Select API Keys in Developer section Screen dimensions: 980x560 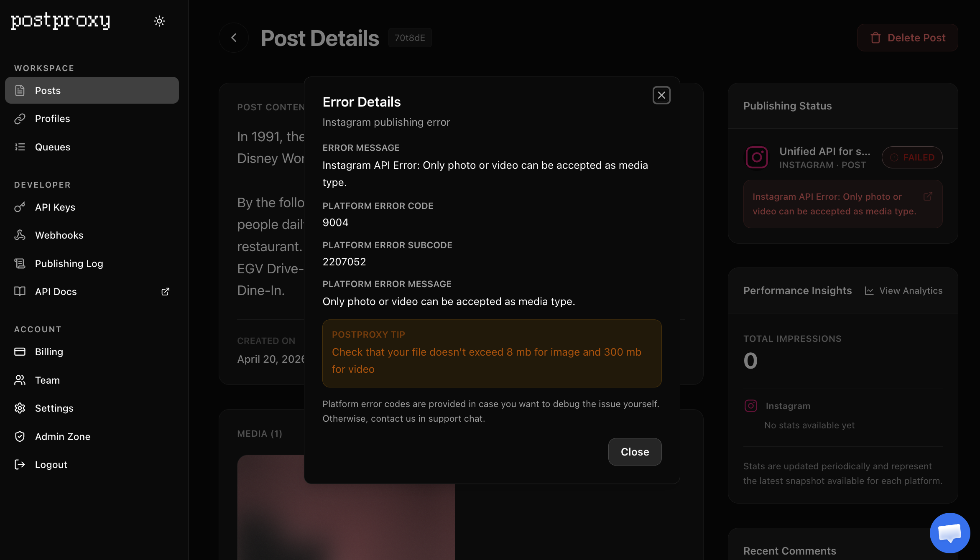point(92,207)
